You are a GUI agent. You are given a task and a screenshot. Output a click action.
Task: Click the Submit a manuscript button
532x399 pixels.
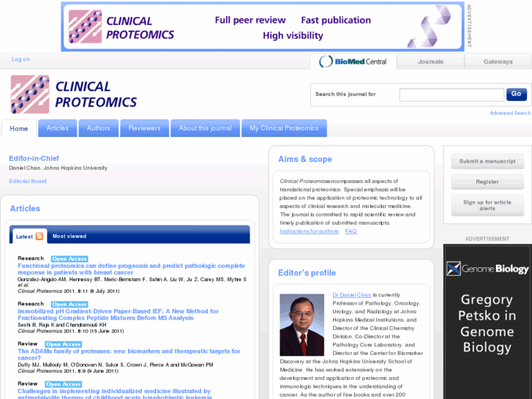[x=487, y=161]
